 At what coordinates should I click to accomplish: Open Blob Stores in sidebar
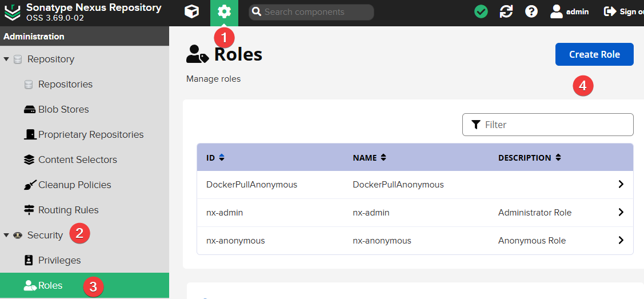click(63, 109)
